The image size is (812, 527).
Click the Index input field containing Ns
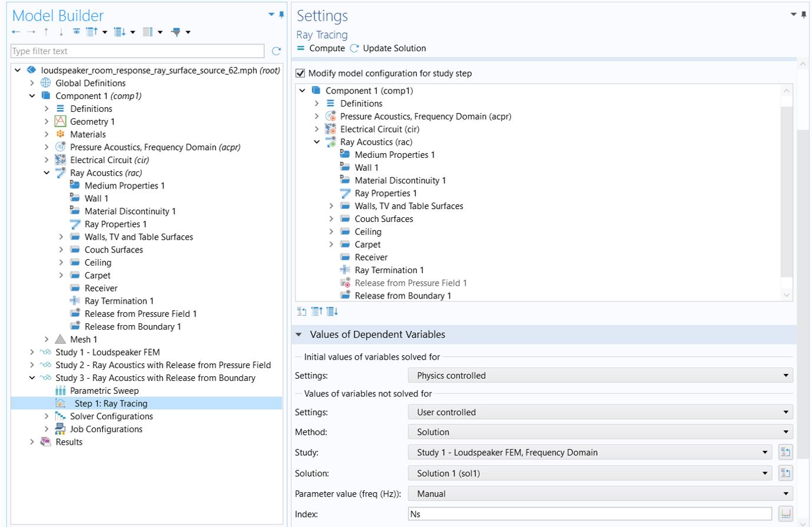click(589, 513)
